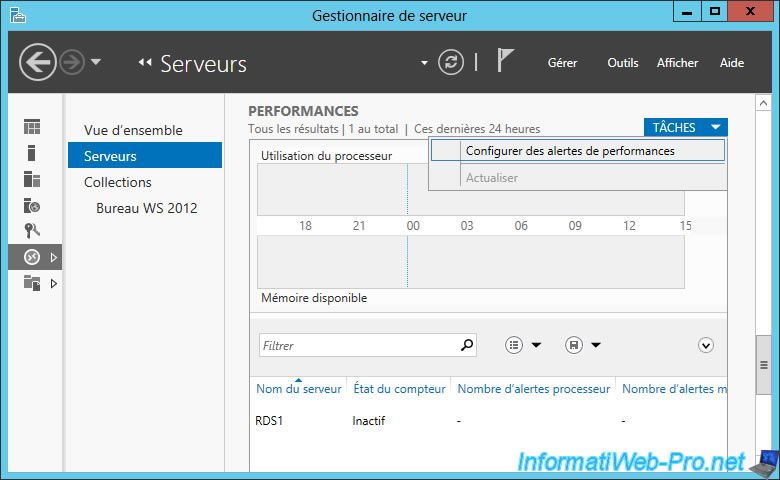
Task: Click the vertical scrollbar up arrow
Action: tap(763, 103)
